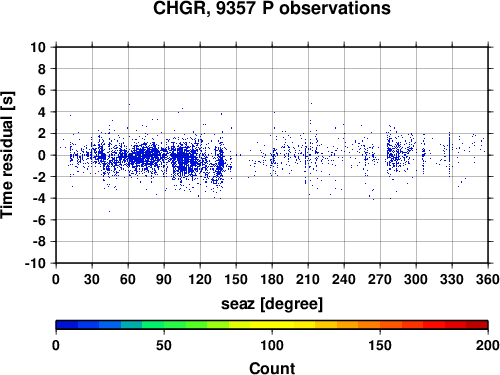Viewport: 500px width, 375px height.
Task: Click the dark red end of colorbar
Action: tap(477, 325)
